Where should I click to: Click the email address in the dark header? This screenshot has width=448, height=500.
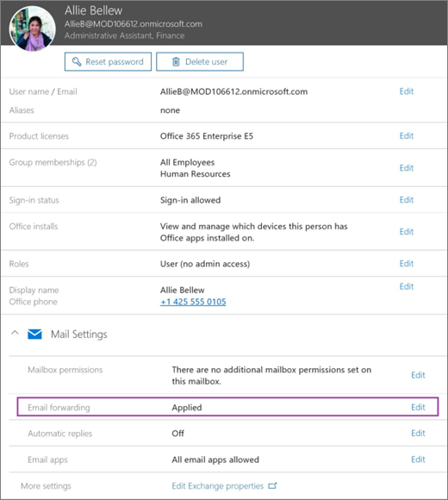pos(134,24)
